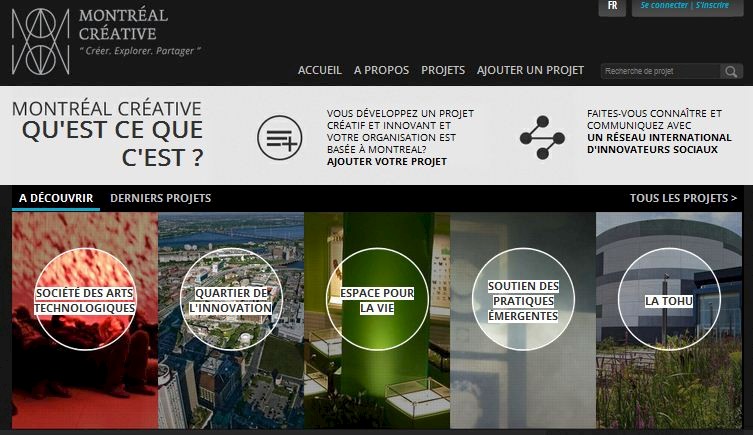The image size is (753, 435).
Task: Click the Montréal Créative logo emblem
Action: point(41,42)
